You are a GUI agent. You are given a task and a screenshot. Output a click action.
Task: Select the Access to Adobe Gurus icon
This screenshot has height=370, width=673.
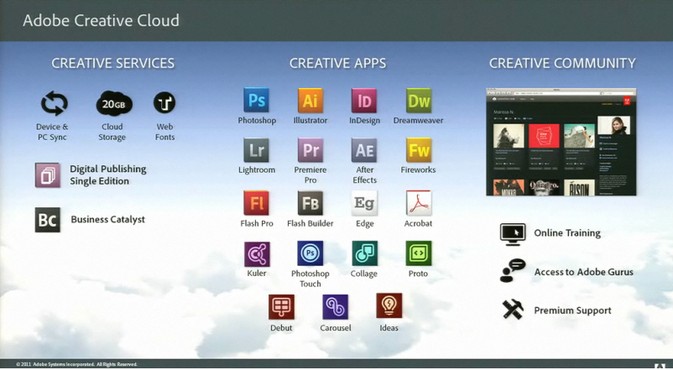513,270
